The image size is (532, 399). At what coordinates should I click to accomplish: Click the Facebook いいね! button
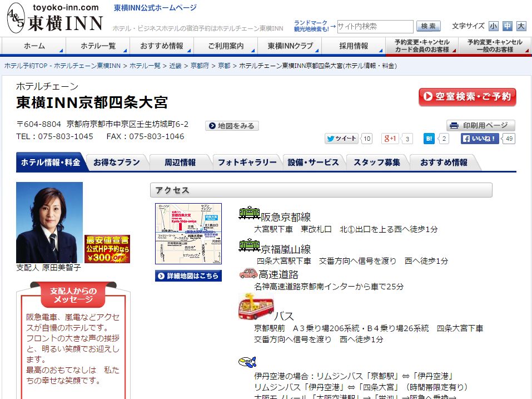(479, 139)
